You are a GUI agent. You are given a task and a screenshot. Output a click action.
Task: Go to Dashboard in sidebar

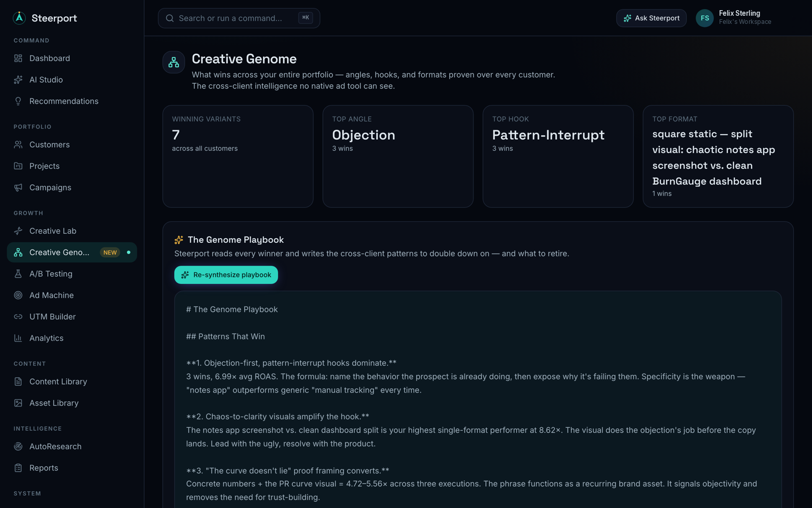[x=72, y=58]
